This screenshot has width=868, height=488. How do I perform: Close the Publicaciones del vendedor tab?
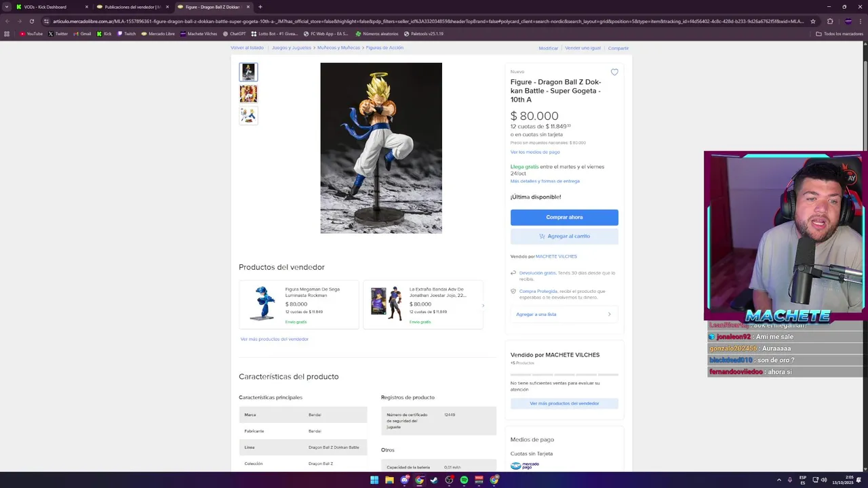tap(167, 7)
